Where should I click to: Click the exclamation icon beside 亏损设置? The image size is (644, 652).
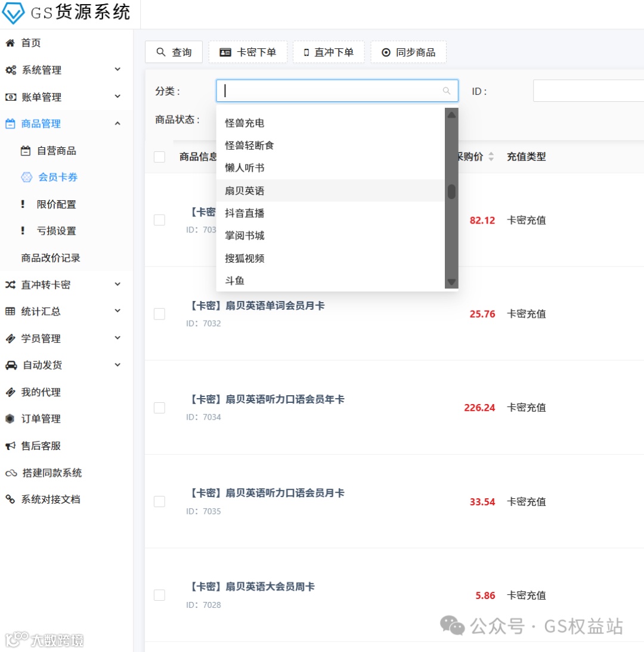click(23, 231)
